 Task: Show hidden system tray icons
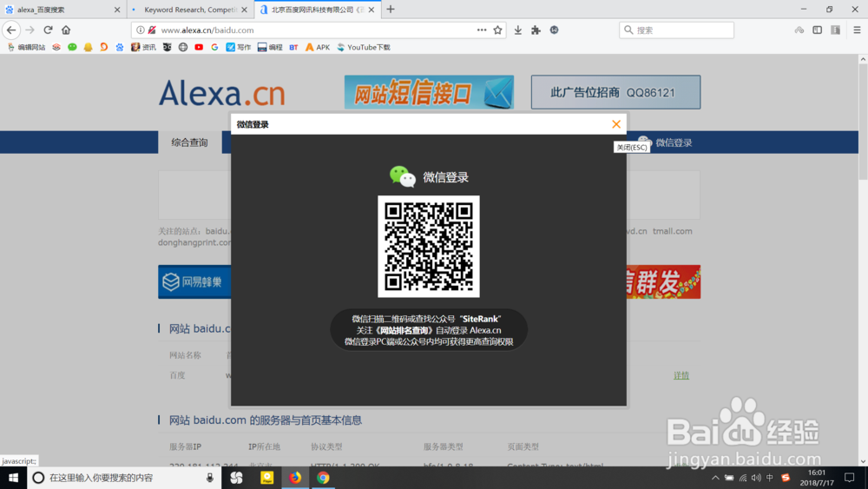[x=715, y=478]
